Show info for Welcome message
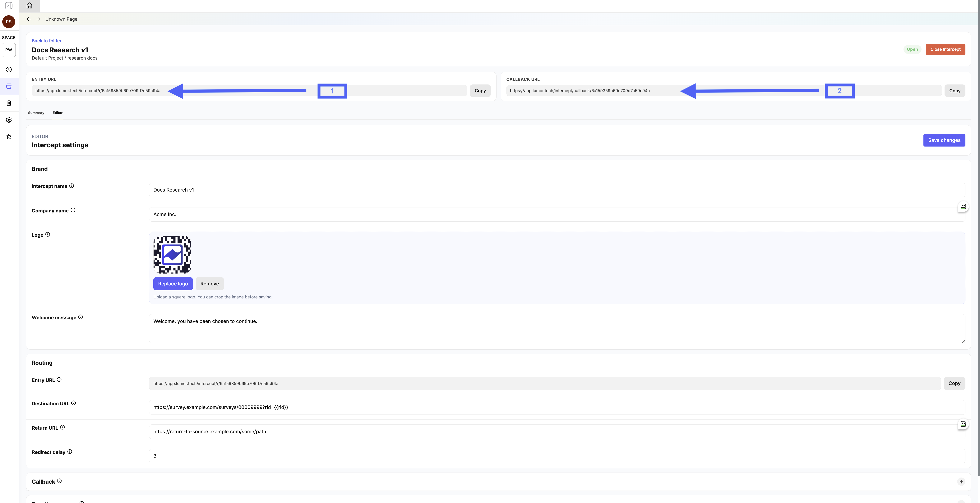980x503 pixels. point(81,317)
